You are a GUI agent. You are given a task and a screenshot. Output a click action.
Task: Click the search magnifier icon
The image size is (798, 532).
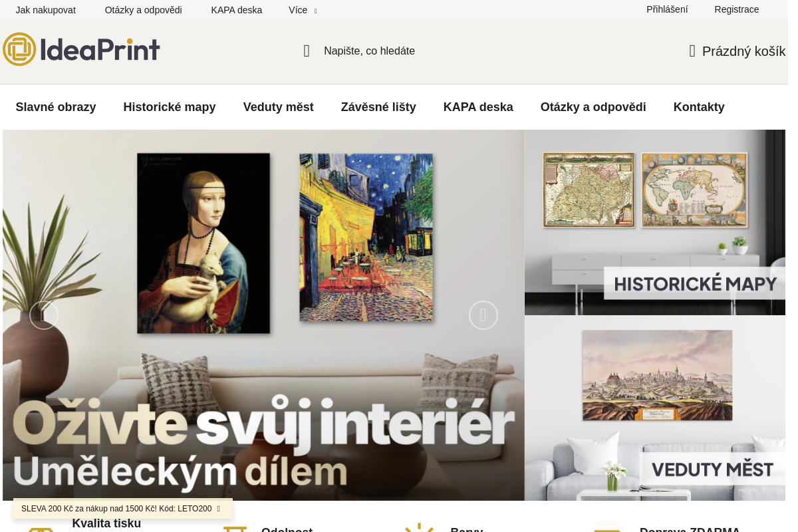click(307, 51)
